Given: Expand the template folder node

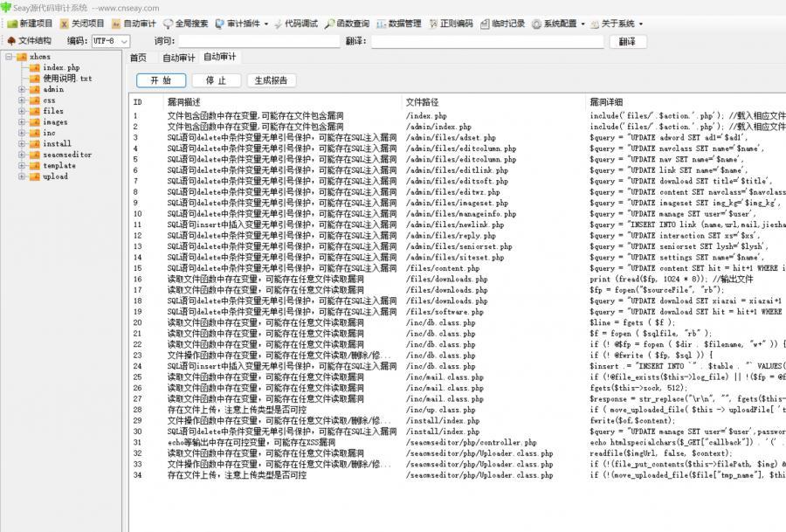Looking at the screenshot, I should (22, 165).
